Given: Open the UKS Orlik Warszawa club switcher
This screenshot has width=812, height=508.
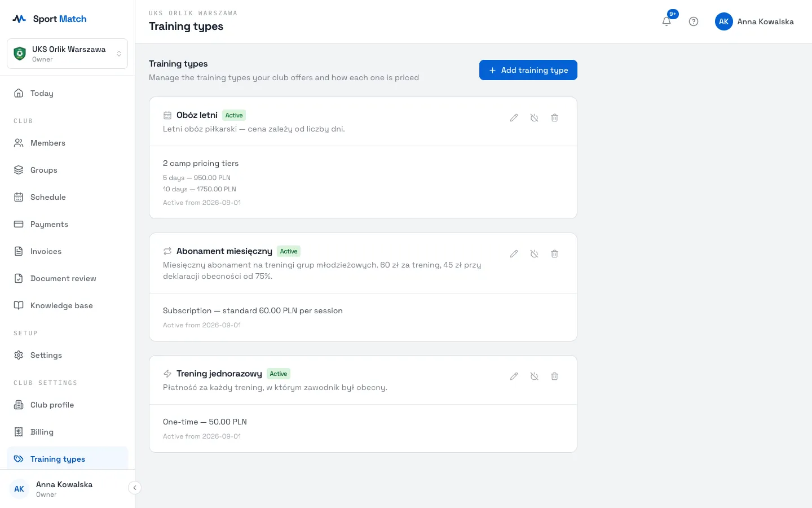Looking at the screenshot, I should [x=67, y=54].
